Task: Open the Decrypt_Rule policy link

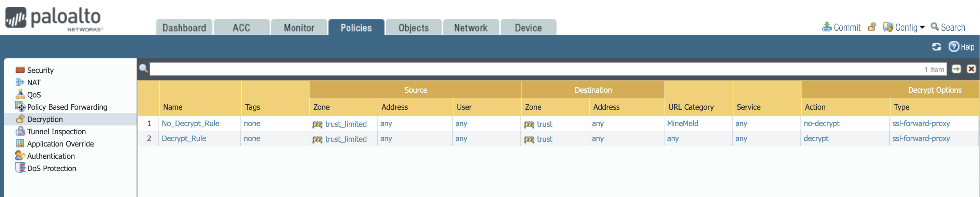Action: (184, 138)
